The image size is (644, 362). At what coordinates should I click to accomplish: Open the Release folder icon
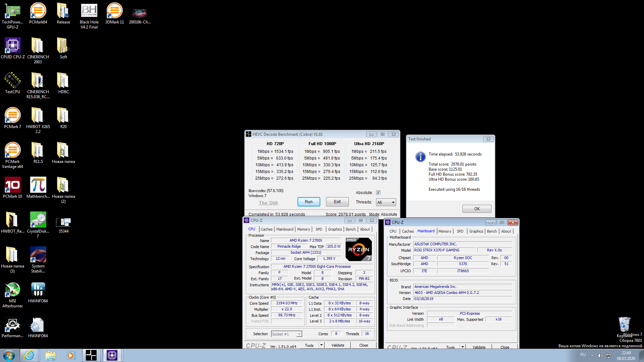(x=63, y=13)
